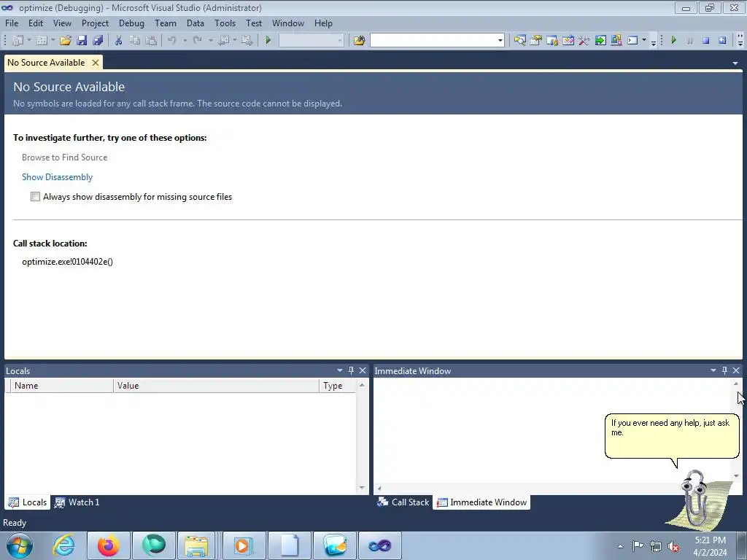747x560 pixels.
Task: Click the Open File folder icon
Action: coord(65,41)
